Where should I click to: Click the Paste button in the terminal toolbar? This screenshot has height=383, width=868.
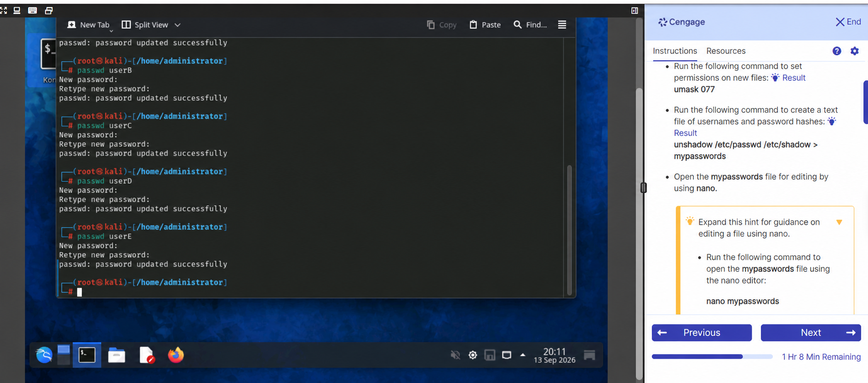[485, 25]
